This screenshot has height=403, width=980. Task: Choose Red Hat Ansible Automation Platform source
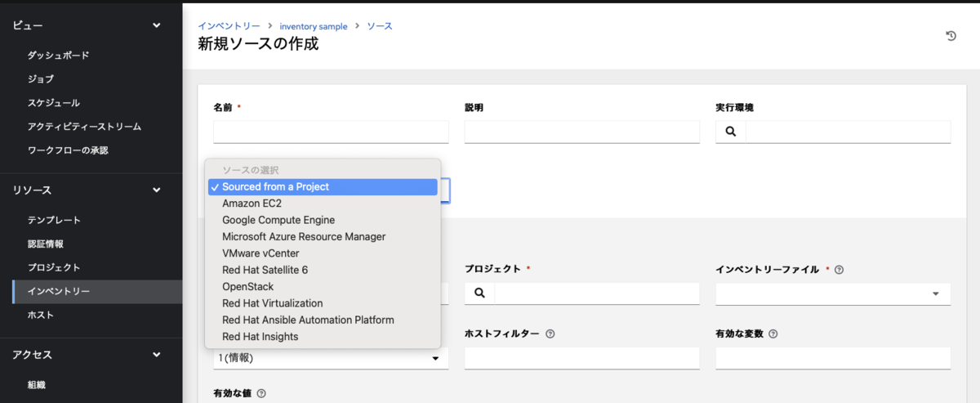pyautogui.click(x=323, y=320)
